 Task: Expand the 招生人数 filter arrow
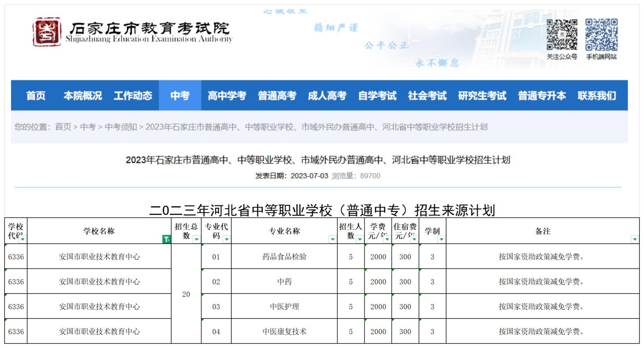pos(359,239)
